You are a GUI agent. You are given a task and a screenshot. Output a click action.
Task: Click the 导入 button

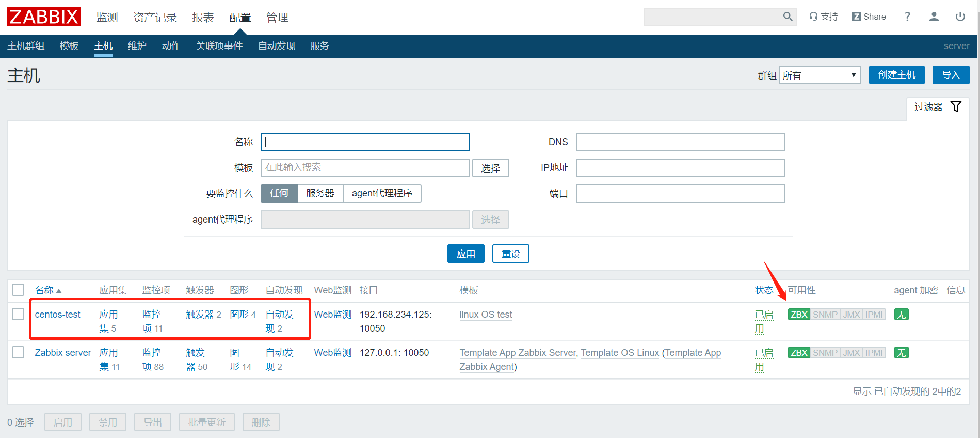(951, 75)
